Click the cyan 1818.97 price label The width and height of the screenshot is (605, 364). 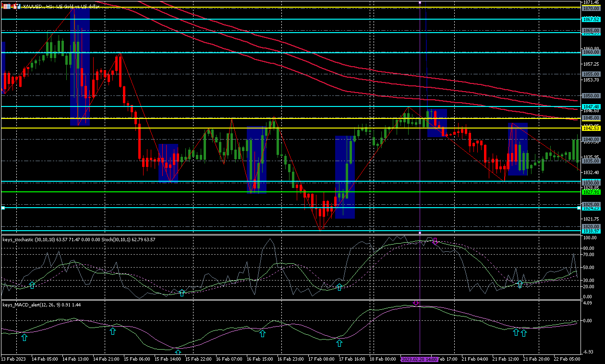[x=591, y=231]
